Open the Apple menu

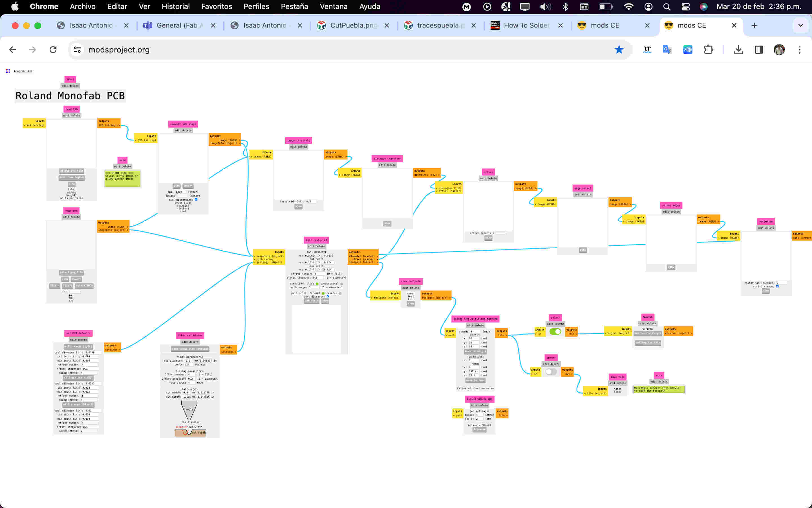[15, 6]
